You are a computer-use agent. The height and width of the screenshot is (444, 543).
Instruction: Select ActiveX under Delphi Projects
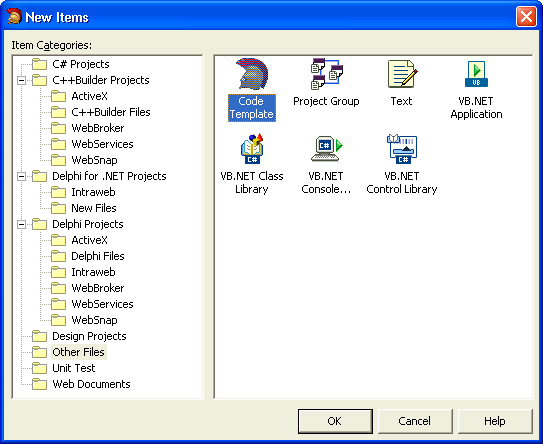[89, 240]
